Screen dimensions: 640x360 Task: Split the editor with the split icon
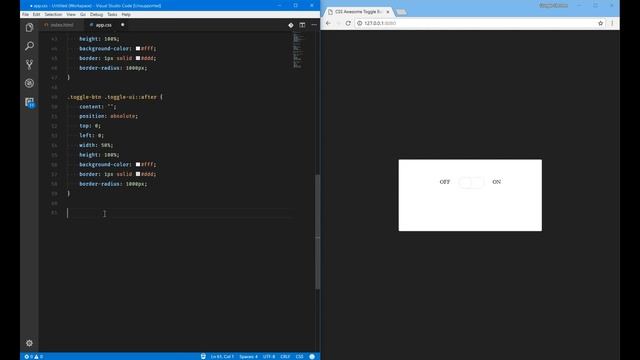(x=302, y=25)
